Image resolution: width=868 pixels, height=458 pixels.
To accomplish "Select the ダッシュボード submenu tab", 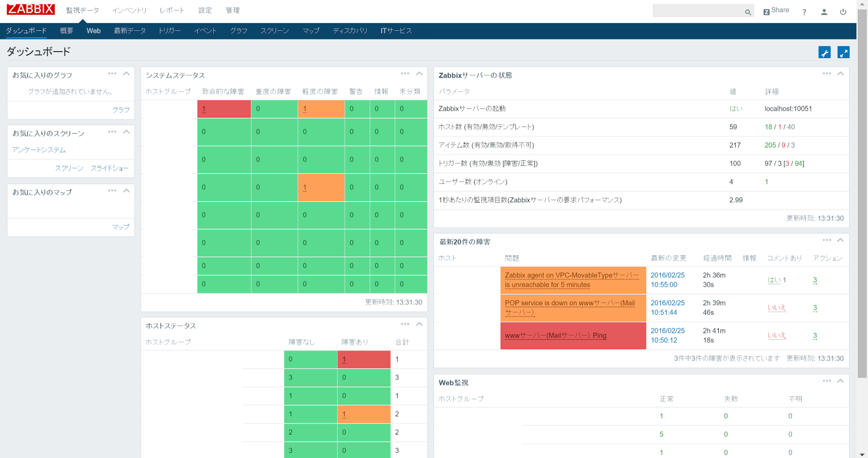I will pyautogui.click(x=26, y=31).
